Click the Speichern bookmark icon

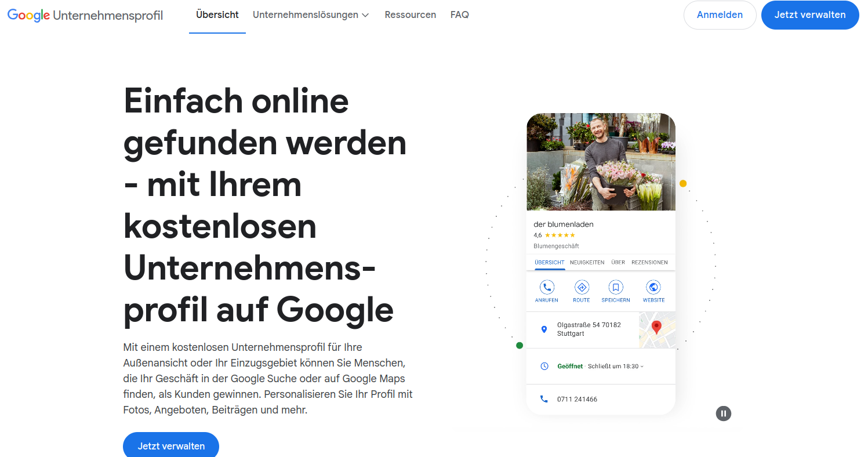(x=616, y=287)
